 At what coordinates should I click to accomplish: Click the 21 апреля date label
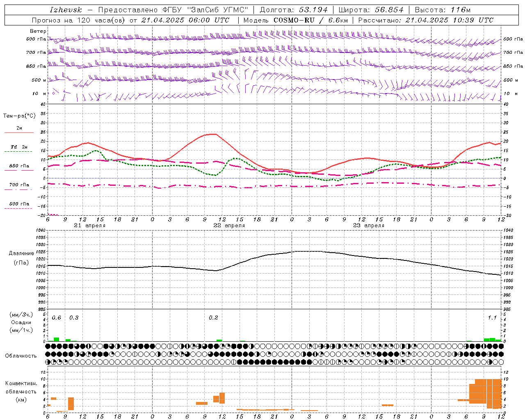point(89,226)
